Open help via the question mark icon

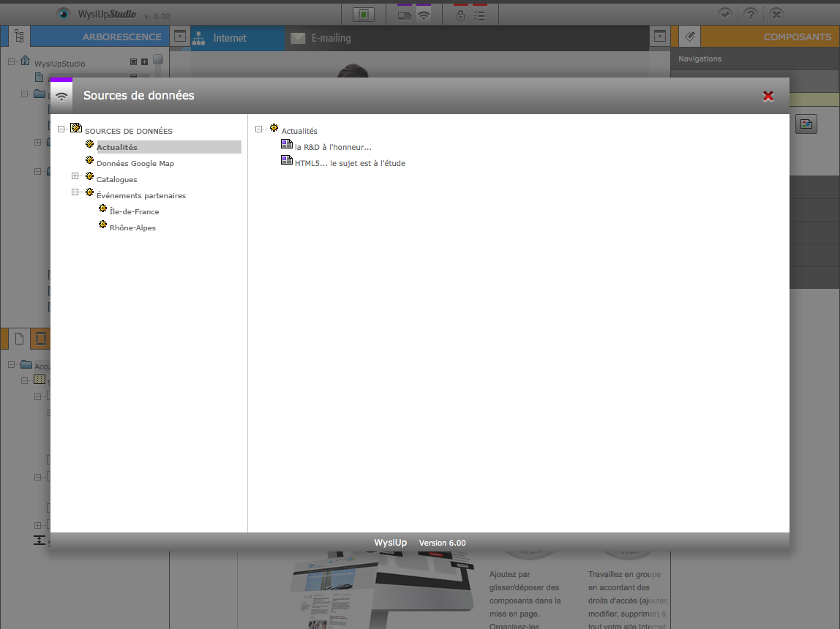click(x=751, y=14)
